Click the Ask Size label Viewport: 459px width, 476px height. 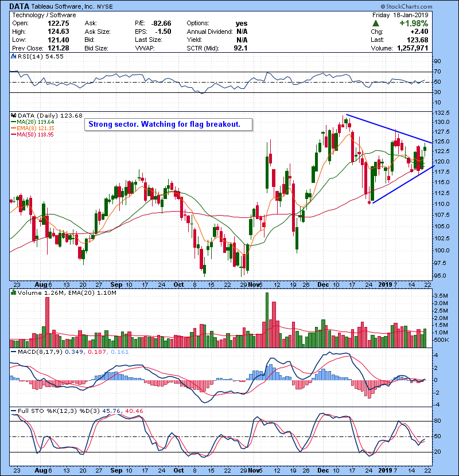point(98,32)
